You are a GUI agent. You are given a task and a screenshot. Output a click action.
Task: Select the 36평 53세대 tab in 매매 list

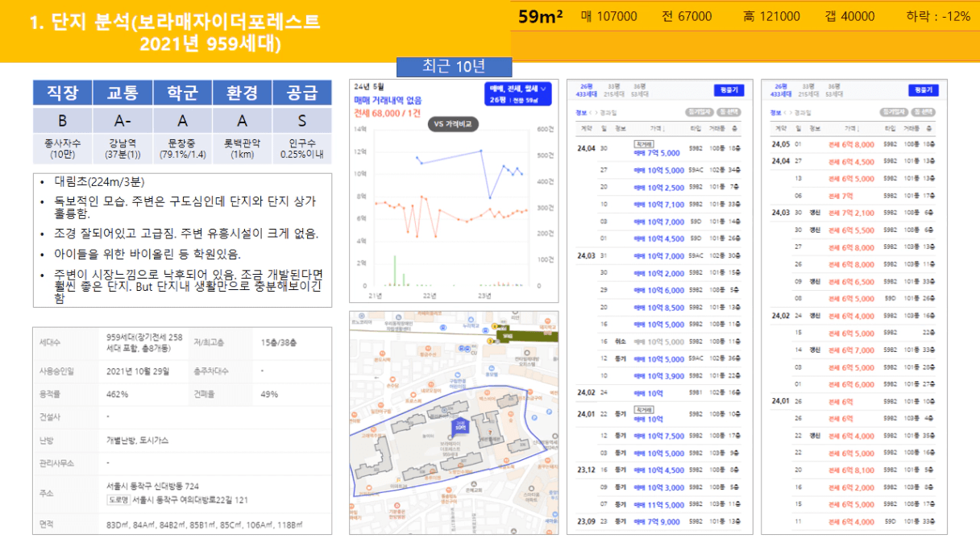[x=640, y=90]
